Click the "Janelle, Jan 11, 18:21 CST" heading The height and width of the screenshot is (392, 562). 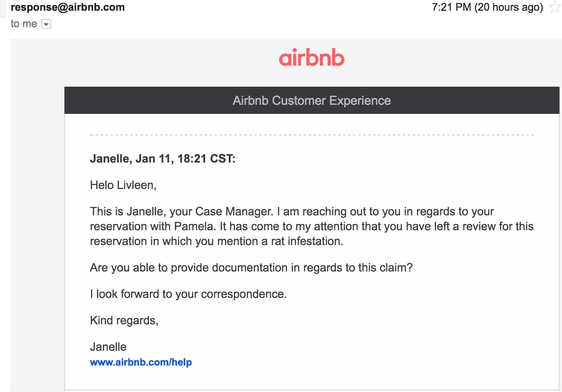(163, 159)
